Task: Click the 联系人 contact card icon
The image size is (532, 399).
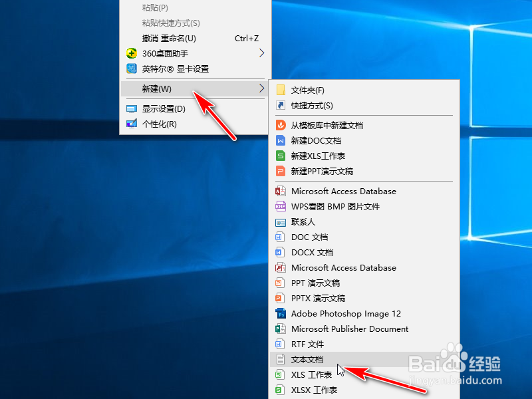Action: click(x=280, y=222)
